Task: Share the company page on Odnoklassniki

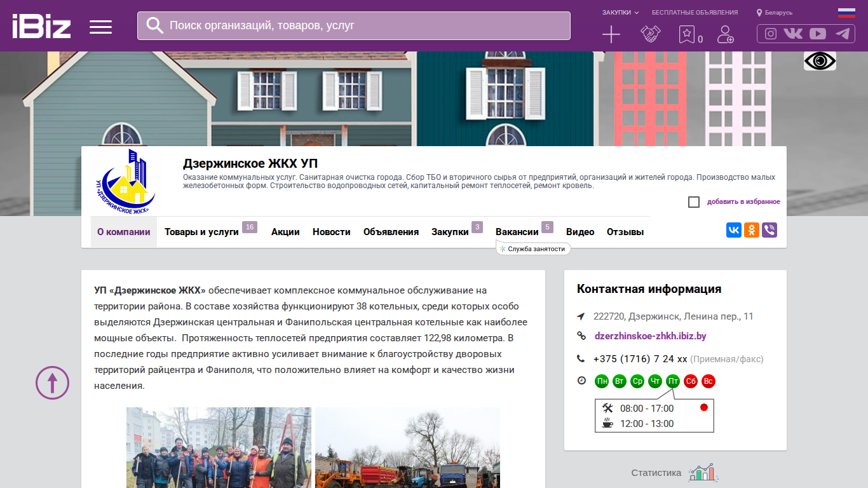Action: click(752, 230)
